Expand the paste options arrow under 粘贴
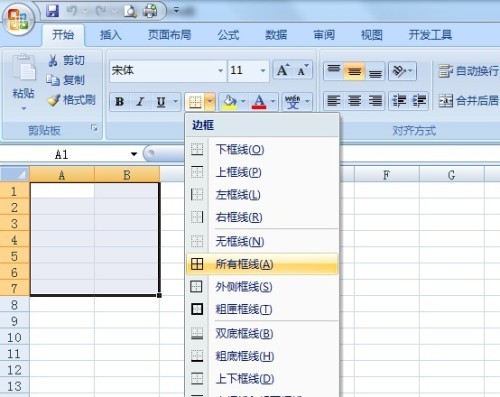 [24, 108]
